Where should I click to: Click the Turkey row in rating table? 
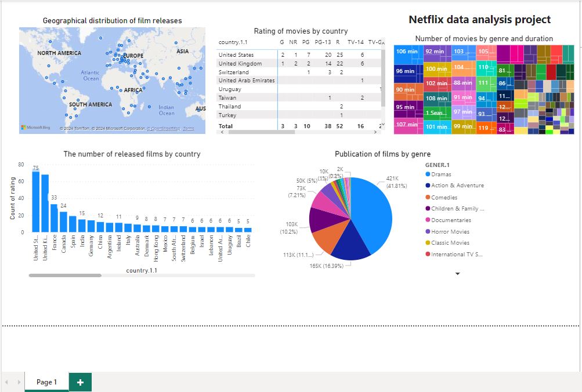[299, 115]
